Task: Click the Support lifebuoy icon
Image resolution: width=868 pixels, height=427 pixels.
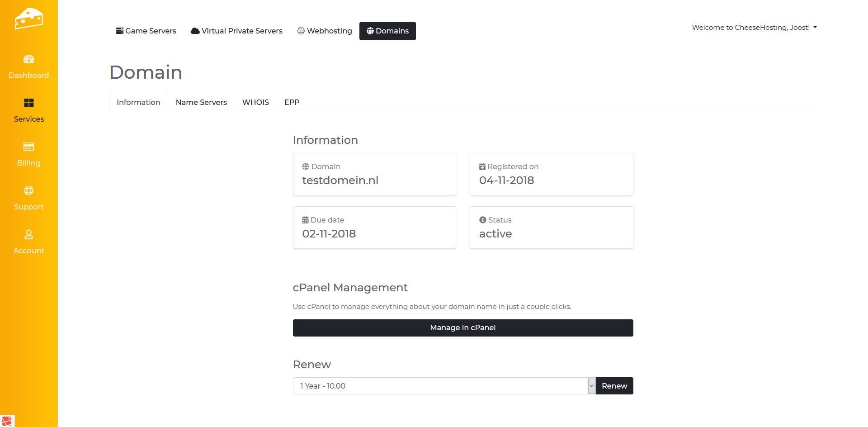Action: pyautogui.click(x=28, y=191)
